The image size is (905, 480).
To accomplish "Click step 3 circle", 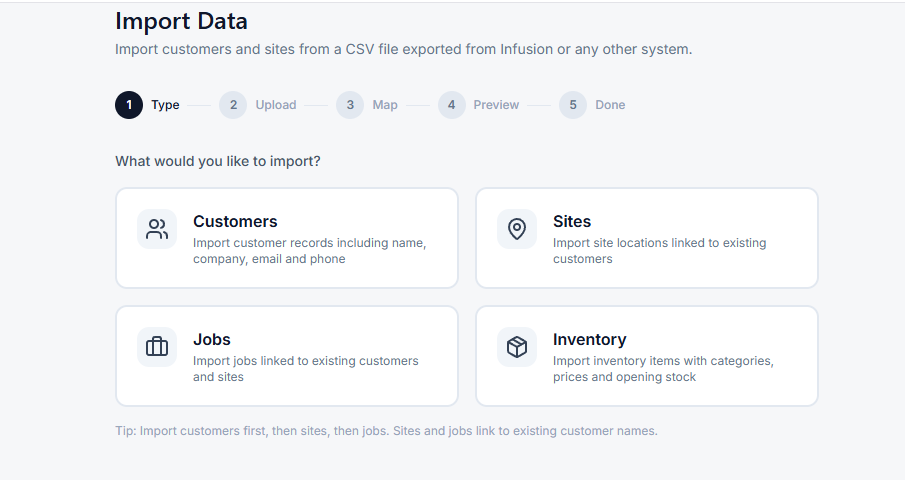I will [x=350, y=105].
